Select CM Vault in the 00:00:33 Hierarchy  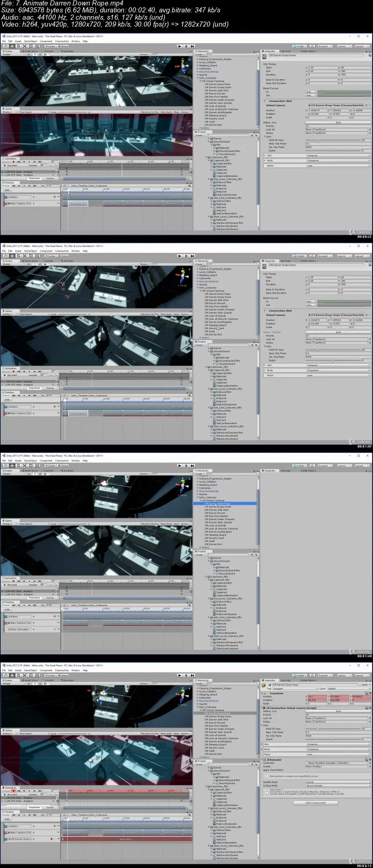coord(209,122)
